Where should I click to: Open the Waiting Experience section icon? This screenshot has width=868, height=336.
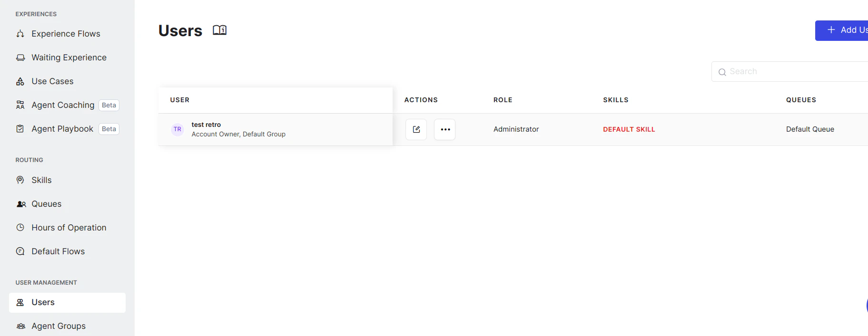(20, 57)
